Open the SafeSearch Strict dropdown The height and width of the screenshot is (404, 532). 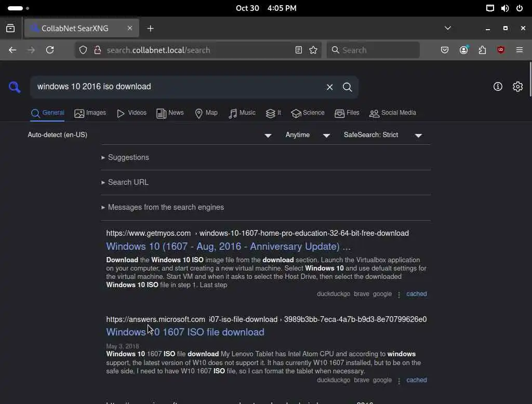coord(383,135)
